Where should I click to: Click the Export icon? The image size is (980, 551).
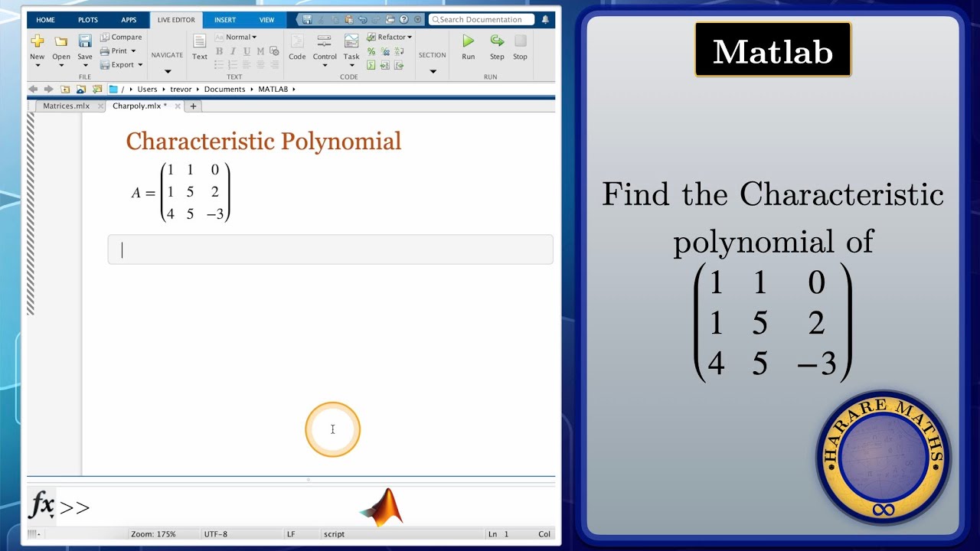pyautogui.click(x=105, y=65)
